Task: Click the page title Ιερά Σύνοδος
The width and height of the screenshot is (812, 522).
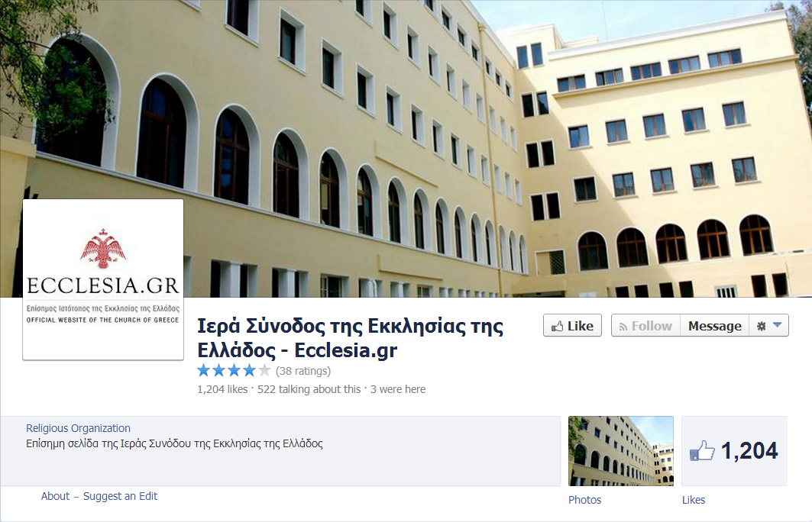Action: (x=350, y=338)
